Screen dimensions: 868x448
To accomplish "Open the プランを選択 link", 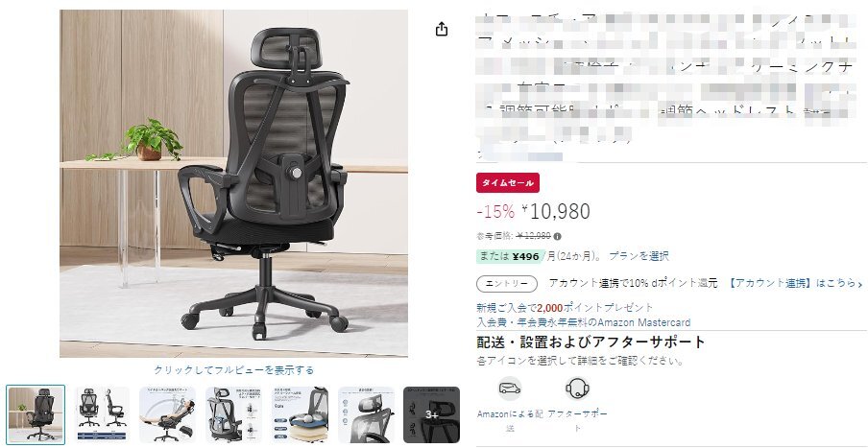I will (639, 256).
